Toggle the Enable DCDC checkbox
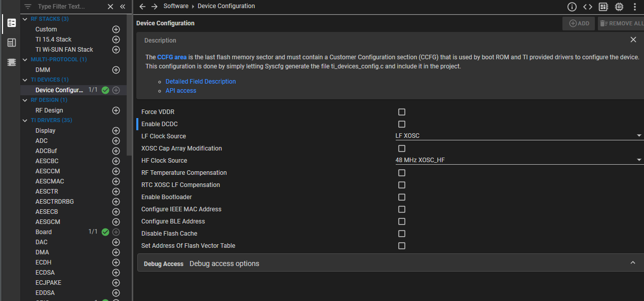 pos(402,124)
